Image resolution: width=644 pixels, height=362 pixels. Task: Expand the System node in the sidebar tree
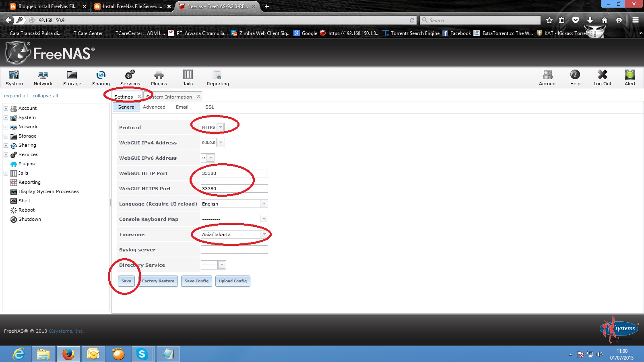[x=6, y=118]
